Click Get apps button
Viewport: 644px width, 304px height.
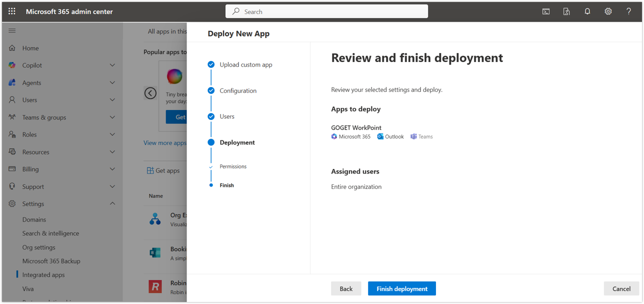point(163,170)
